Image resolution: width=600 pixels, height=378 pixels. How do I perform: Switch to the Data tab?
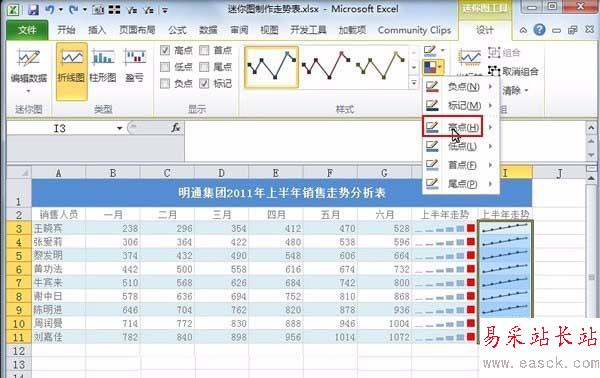(x=208, y=30)
